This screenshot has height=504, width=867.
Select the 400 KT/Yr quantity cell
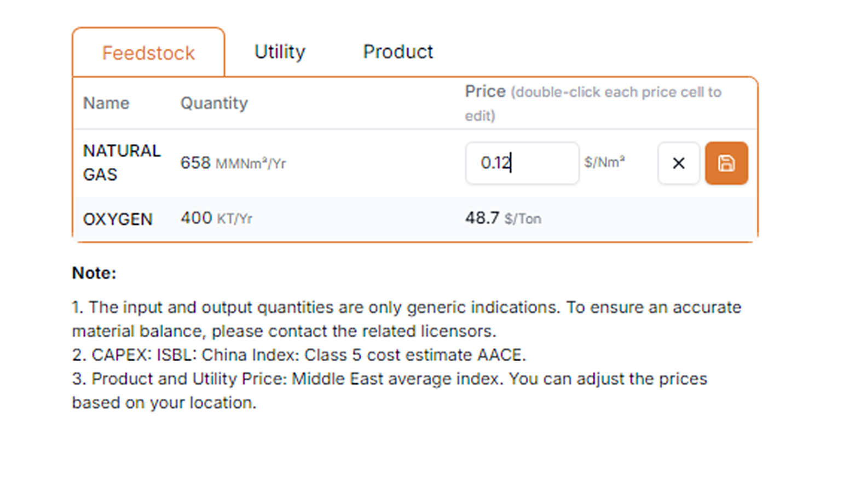[216, 218]
